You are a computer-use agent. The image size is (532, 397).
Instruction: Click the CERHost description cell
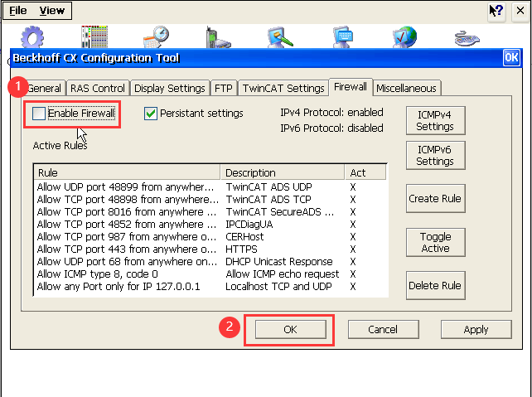[244, 237]
